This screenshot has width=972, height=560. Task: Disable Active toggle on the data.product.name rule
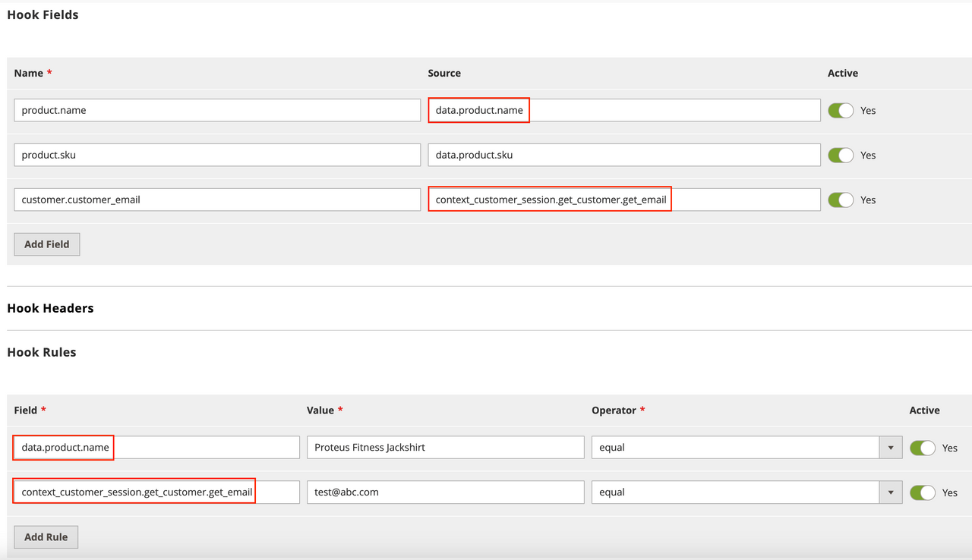tap(922, 448)
